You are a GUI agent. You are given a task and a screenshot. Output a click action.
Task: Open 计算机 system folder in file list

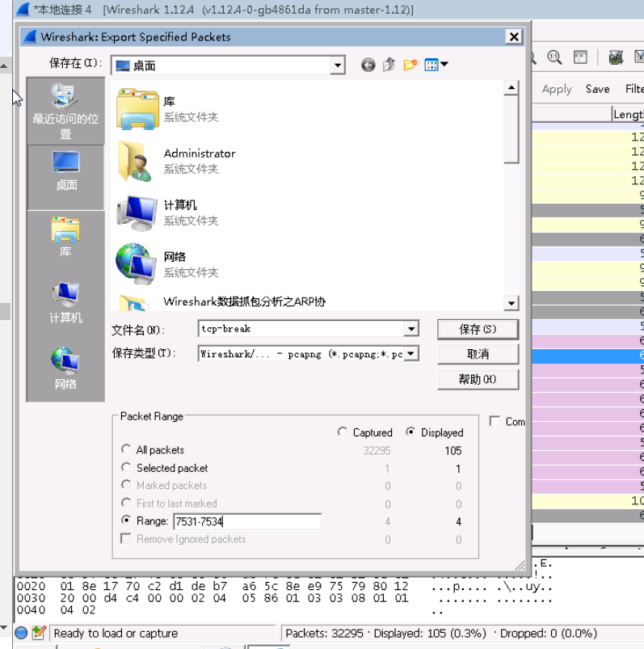coord(167,213)
